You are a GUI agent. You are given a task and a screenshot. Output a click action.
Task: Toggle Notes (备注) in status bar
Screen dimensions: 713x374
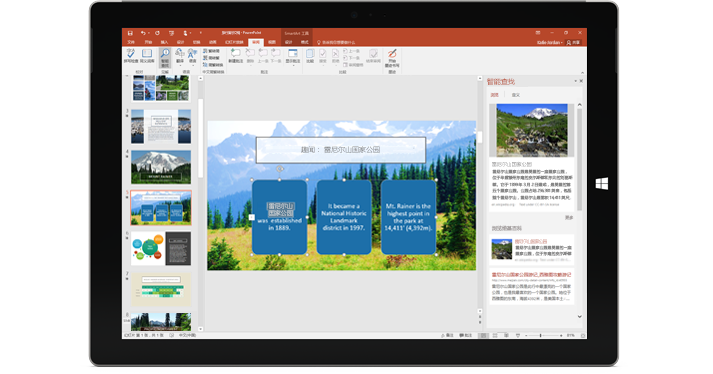(x=447, y=335)
